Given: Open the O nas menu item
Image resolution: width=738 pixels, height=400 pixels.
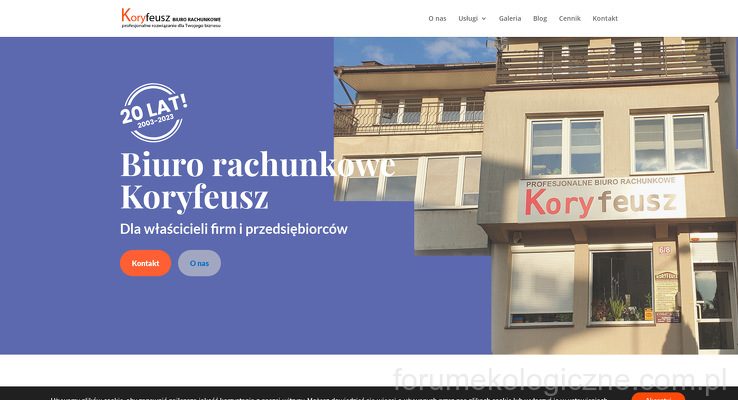Looking at the screenshot, I should 437,18.
